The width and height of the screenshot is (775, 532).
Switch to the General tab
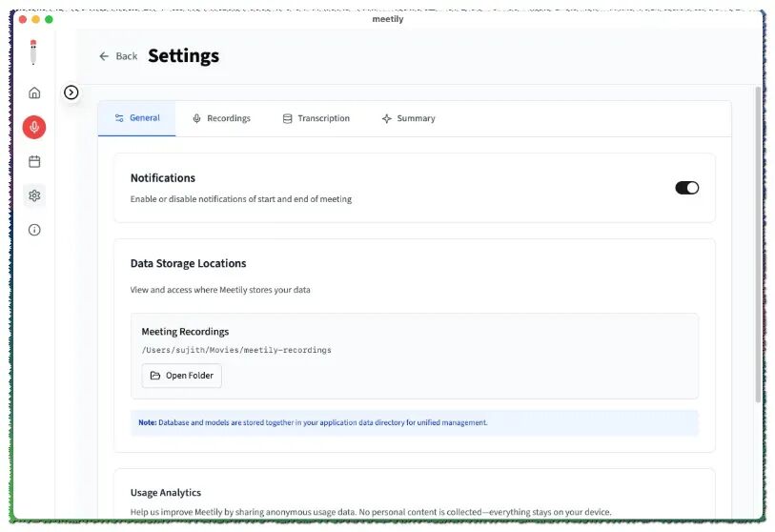click(x=137, y=118)
